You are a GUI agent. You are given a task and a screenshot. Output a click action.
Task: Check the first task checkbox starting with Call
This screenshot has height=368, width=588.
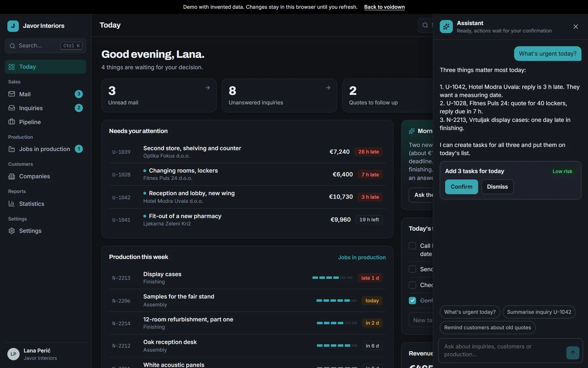(412, 246)
